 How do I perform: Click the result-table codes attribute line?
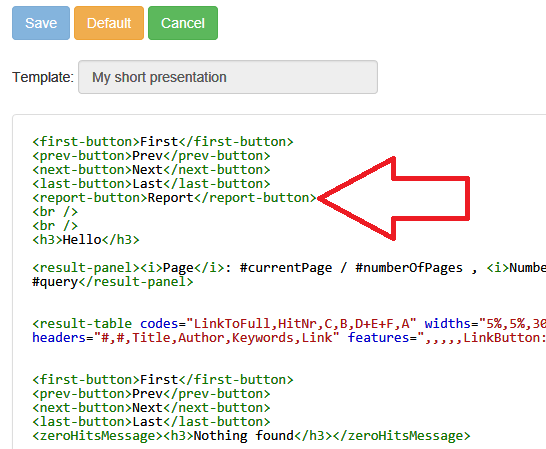pyautogui.click(x=289, y=324)
